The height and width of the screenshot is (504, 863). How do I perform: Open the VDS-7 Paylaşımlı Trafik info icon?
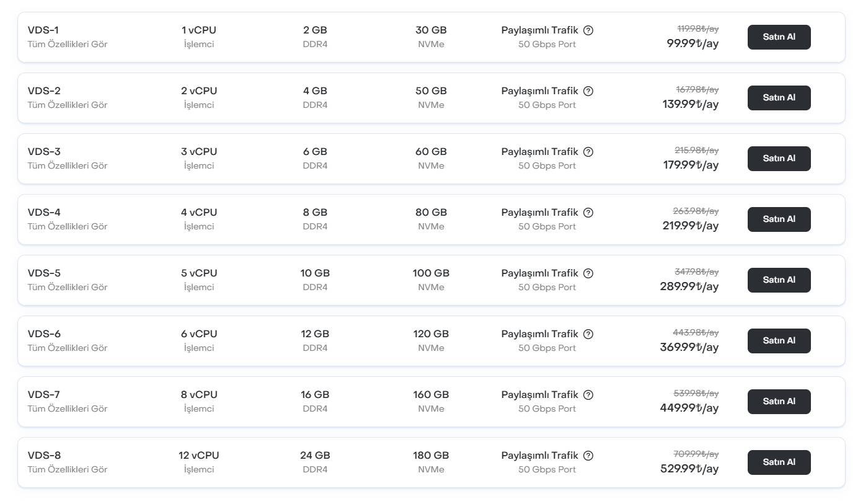tap(588, 395)
